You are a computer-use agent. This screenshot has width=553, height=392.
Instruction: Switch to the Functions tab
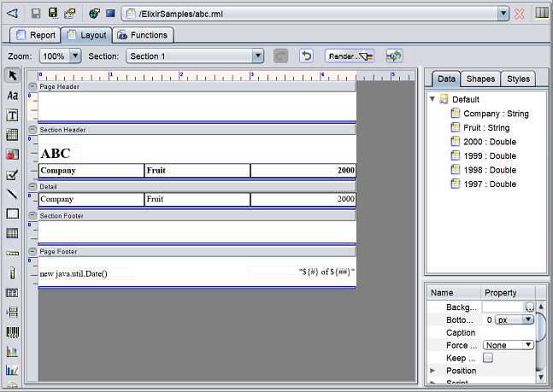pos(143,35)
